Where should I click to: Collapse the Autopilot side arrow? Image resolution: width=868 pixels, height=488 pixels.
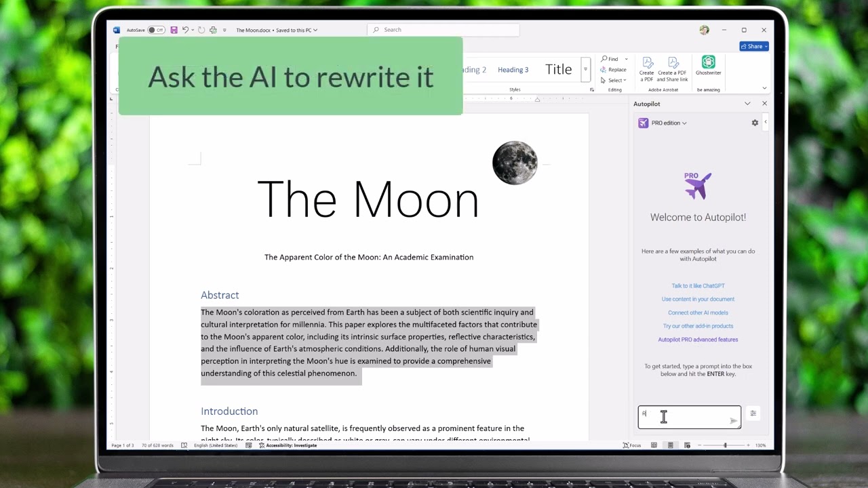pyautogui.click(x=766, y=122)
